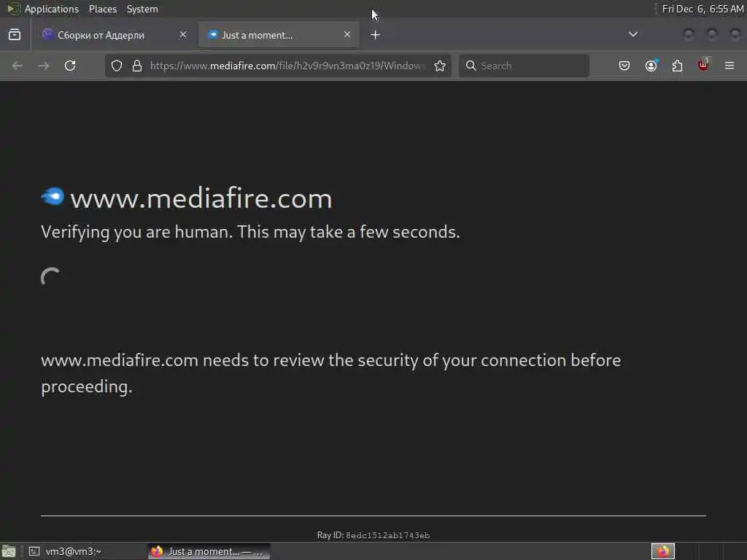Screen dimensions: 747x560
Task: Click the Ray ID value text
Action: tap(387, 535)
